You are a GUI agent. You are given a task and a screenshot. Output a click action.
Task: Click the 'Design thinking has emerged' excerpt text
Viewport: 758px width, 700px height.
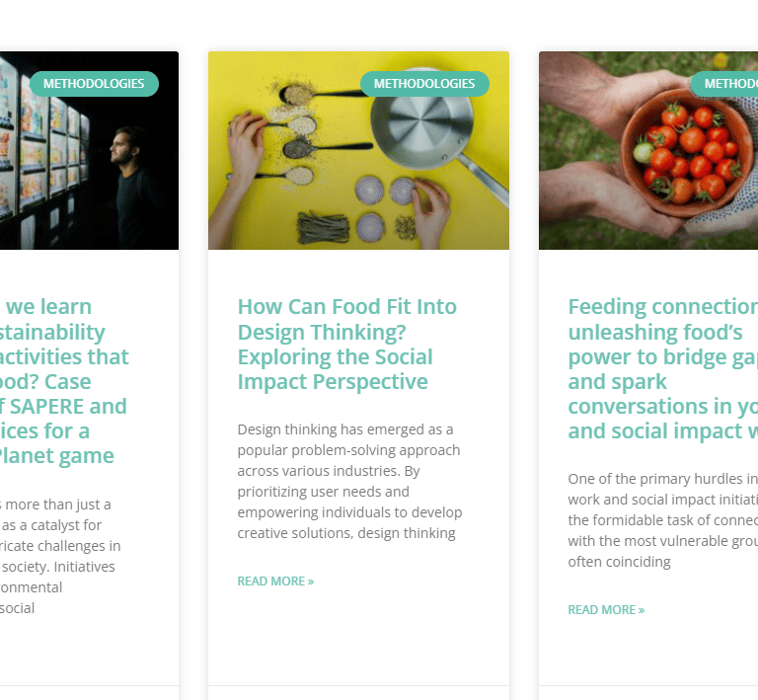tap(349, 481)
